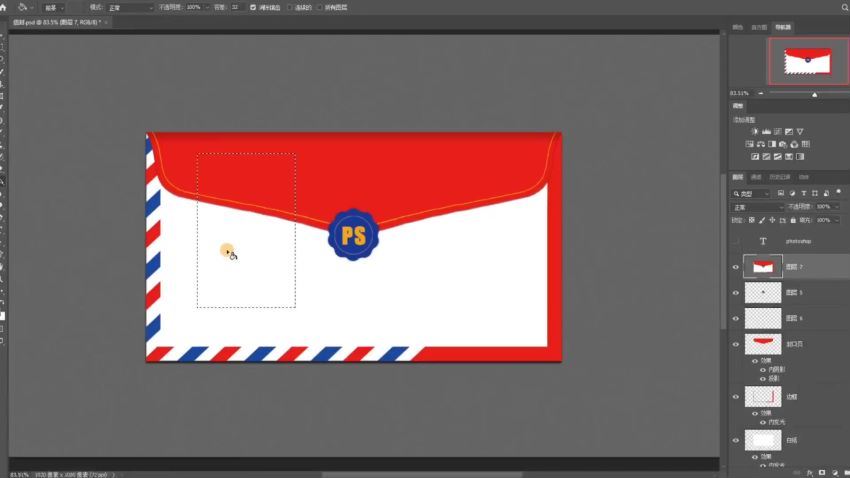
Task: Add a Channel Mixer adjustment layer
Action: point(794,144)
